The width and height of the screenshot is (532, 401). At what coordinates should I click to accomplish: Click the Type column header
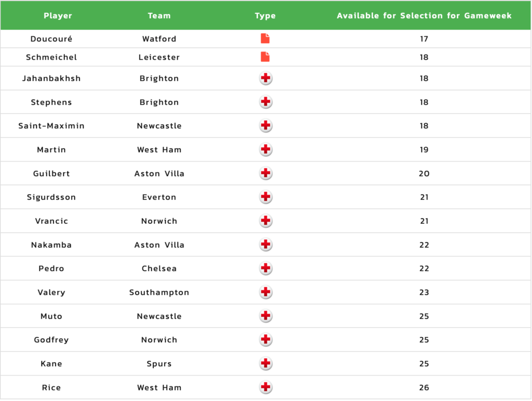pos(265,16)
